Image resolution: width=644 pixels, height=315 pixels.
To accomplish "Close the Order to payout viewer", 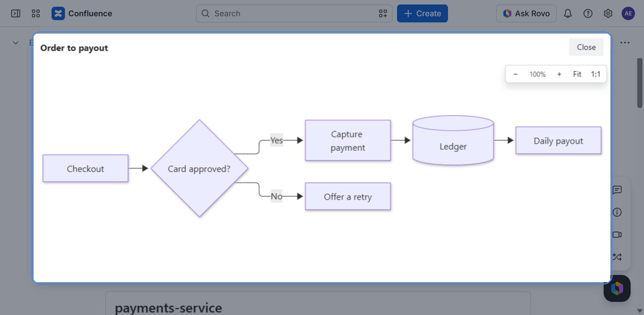I will click(x=586, y=47).
